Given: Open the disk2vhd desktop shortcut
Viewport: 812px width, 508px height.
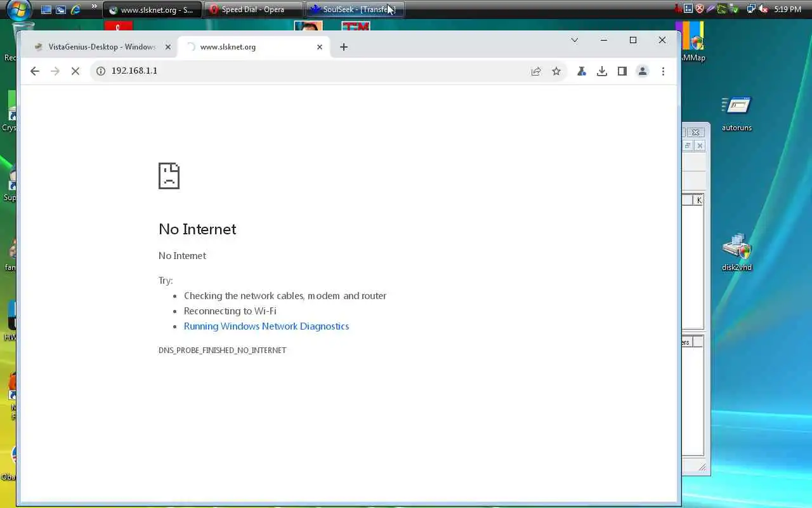Looking at the screenshot, I should (737, 253).
